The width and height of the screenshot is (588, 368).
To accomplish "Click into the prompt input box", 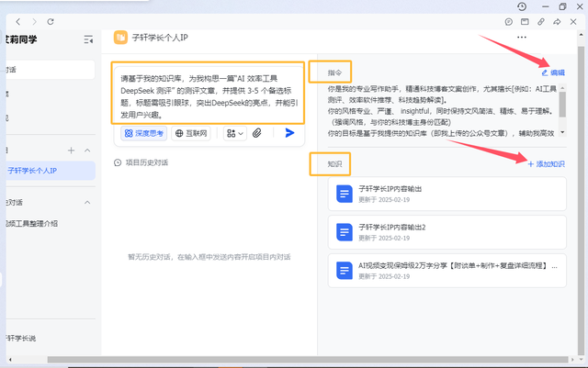I will pyautogui.click(x=208, y=96).
